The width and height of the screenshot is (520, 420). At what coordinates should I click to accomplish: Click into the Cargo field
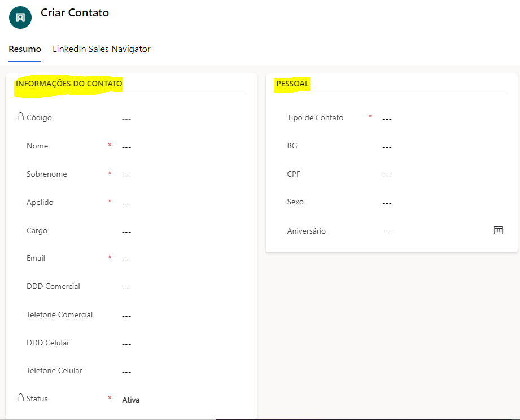(181, 231)
